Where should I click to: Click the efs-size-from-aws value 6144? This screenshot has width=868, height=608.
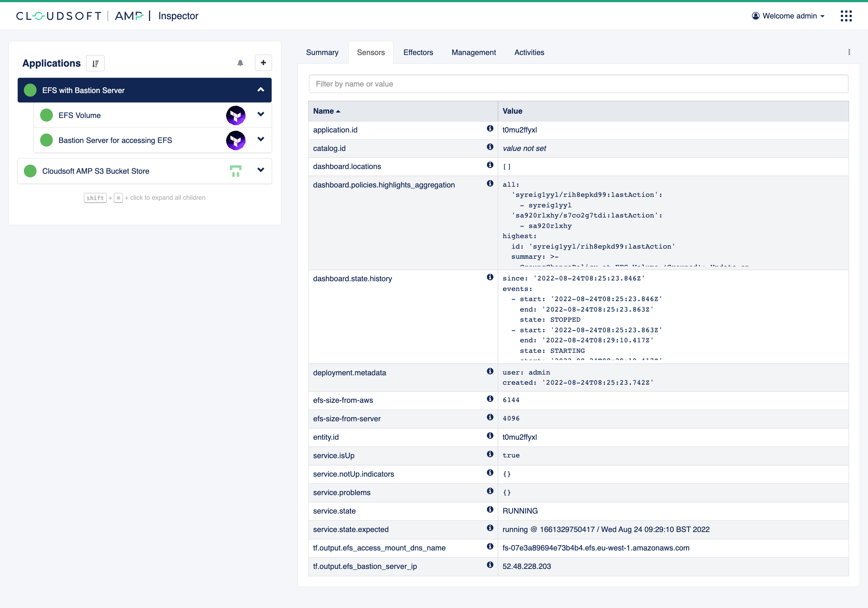511,400
